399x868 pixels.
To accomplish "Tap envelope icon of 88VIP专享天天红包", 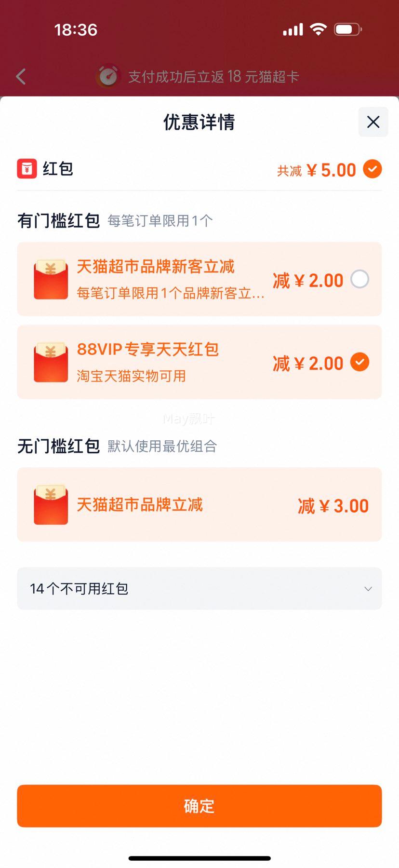I will pos(51,362).
